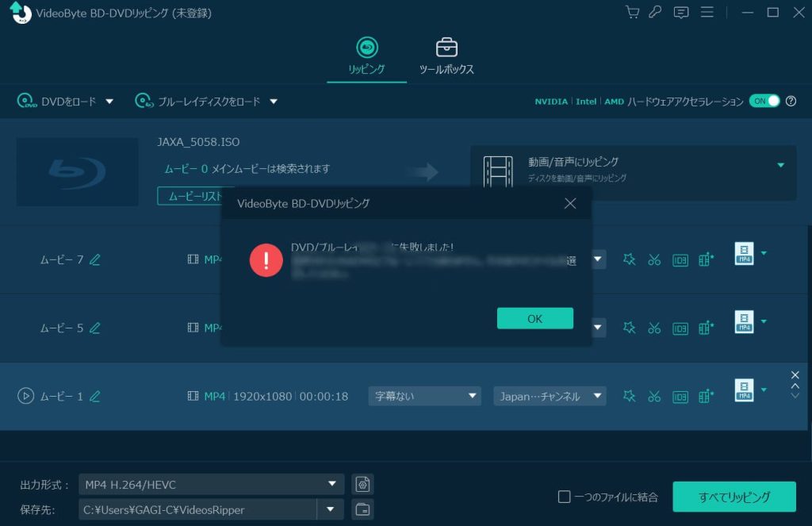The width and height of the screenshot is (812, 526).
Task: Open the hamburger menu in title bar
Action: (707, 12)
